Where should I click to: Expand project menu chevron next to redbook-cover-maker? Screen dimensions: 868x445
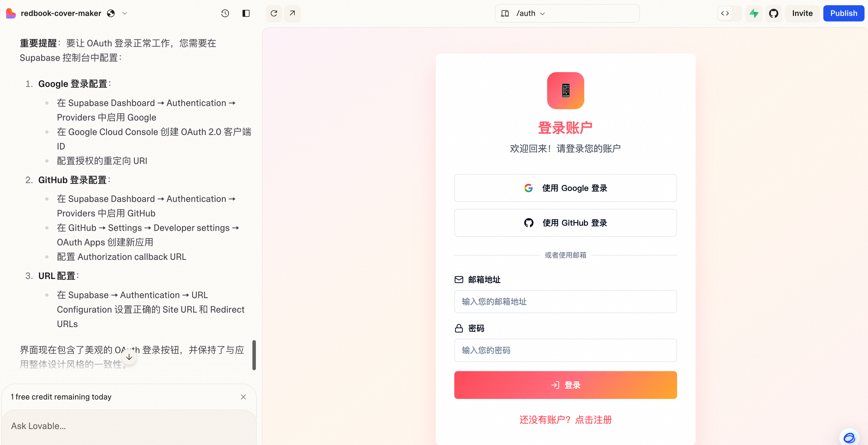click(x=125, y=13)
